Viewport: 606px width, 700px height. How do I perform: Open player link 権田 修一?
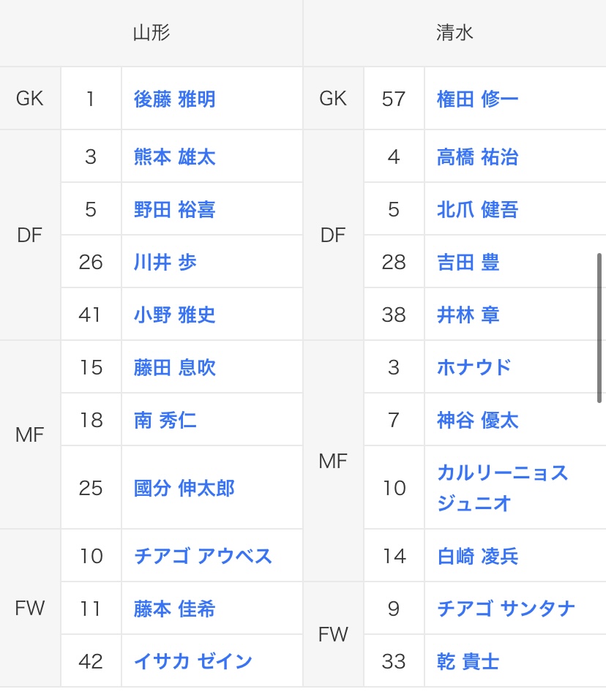(x=477, y=99)
